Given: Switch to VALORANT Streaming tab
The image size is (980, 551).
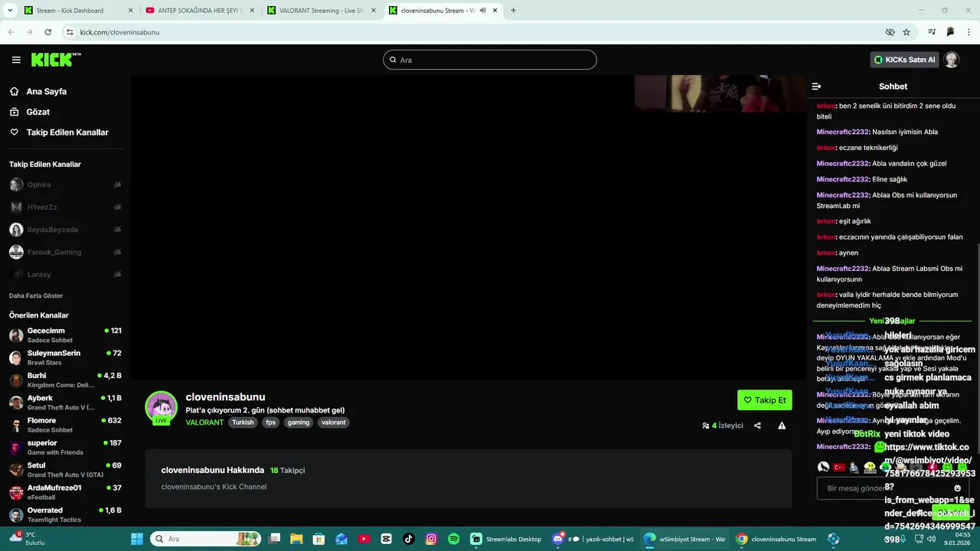Looking at the screenshot, I should [x=322, y=11].
